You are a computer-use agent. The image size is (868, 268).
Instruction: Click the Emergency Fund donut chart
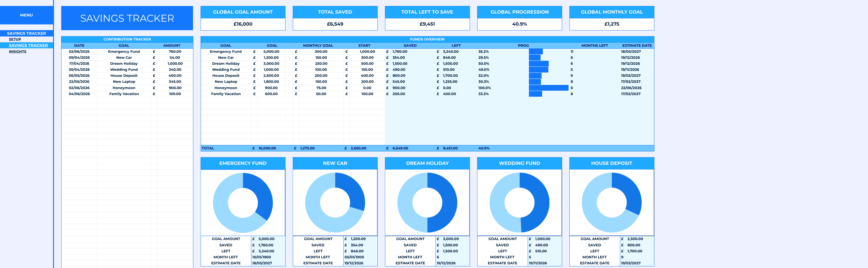(x=243, y=203)
